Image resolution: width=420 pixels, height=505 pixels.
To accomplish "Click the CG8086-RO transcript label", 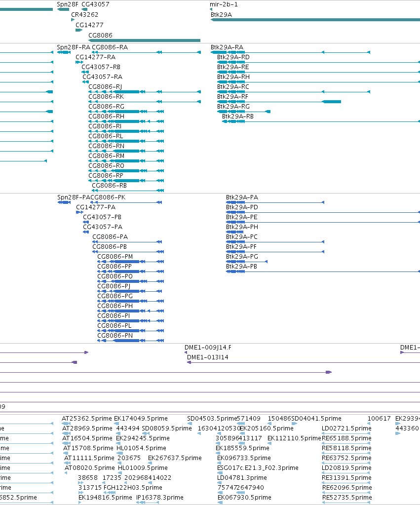I will [106, 166].
